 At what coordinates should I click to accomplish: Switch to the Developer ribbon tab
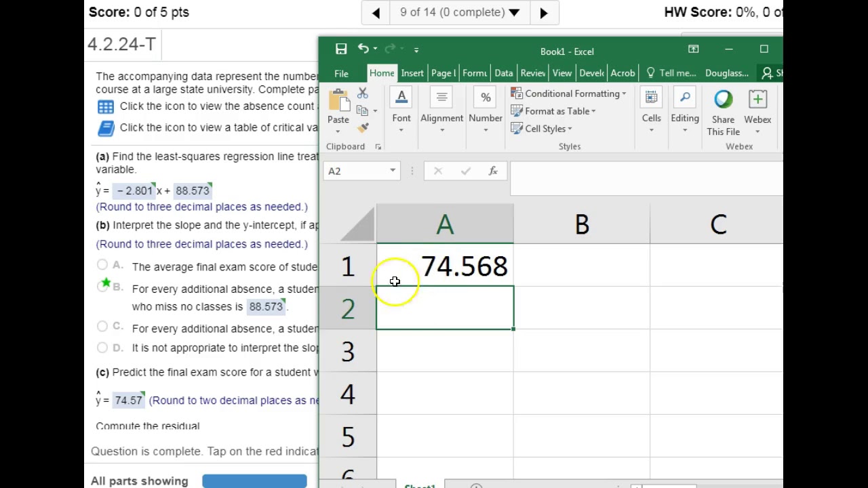pyautogui.click(x=592, y=73)
